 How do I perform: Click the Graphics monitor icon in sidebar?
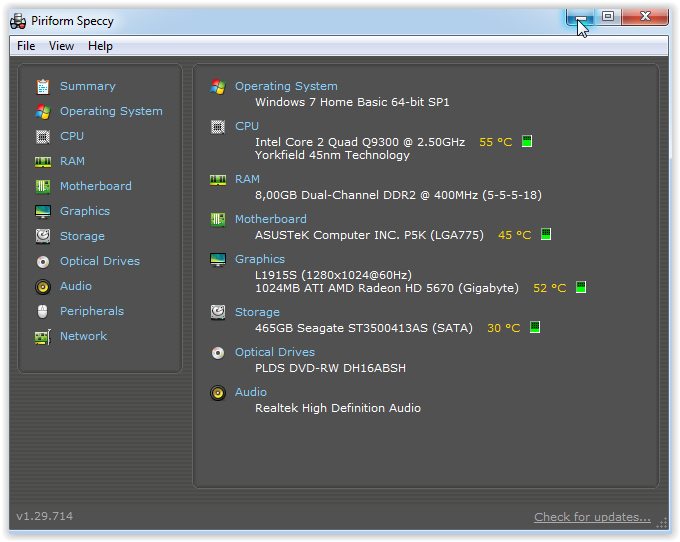click(42, 212)
